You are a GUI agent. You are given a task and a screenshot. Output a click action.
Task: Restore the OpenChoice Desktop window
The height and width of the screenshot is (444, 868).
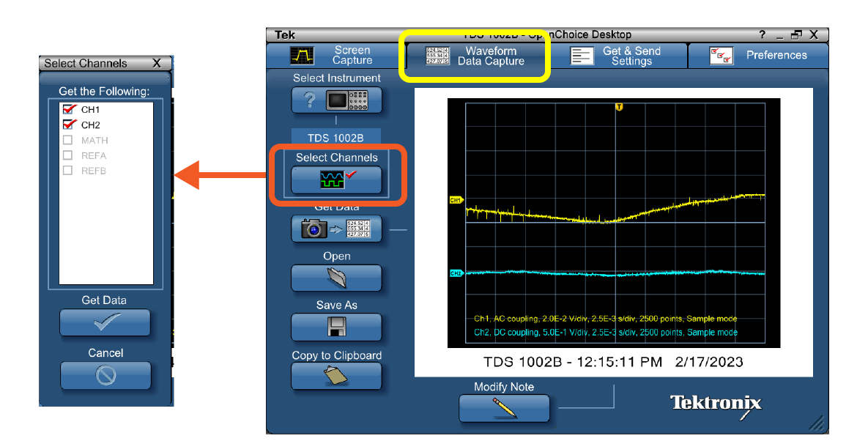click(x=797, y=35)
